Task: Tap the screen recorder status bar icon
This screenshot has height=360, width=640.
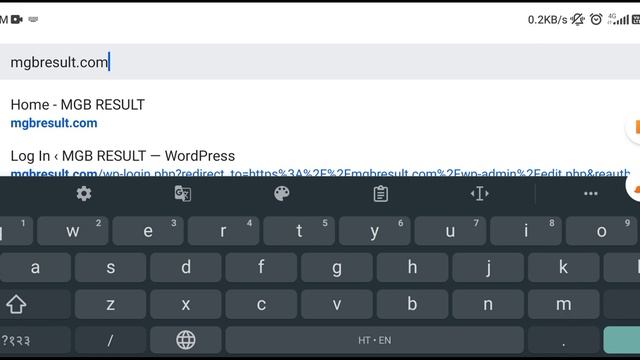Action: pos(17,19)
